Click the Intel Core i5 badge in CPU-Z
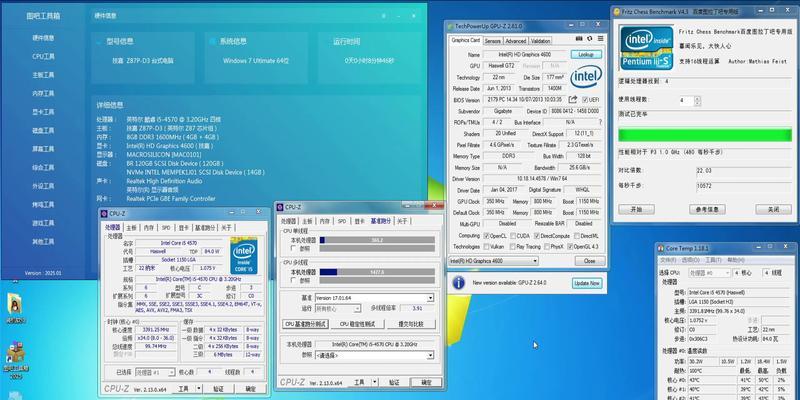Screen dimensions: 800x400 click(244, 256)
